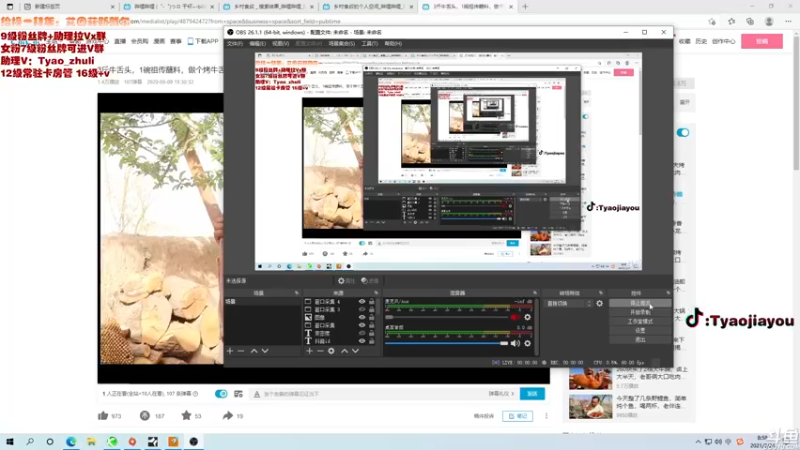The width and height of the screenshot is (800, 450).
Task: Remove selected source with the minus icon
Action: click(x=320, y=351)
